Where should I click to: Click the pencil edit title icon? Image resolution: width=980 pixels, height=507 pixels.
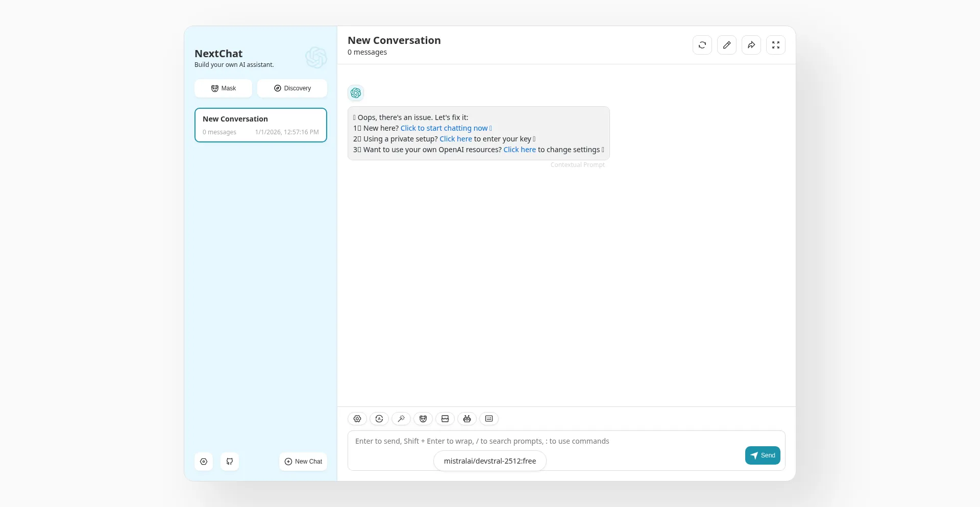tap(727, 45)
